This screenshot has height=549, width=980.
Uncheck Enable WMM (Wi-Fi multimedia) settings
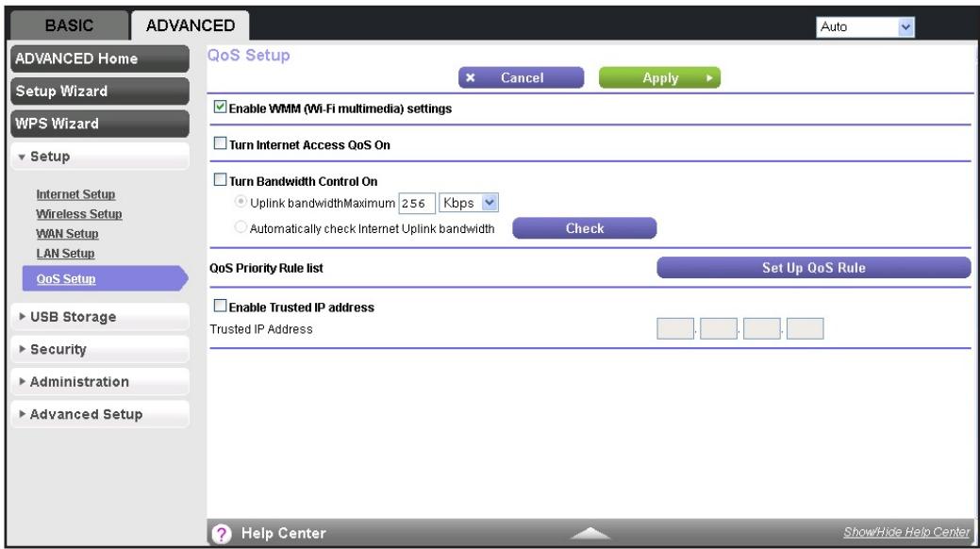[220, 107]
